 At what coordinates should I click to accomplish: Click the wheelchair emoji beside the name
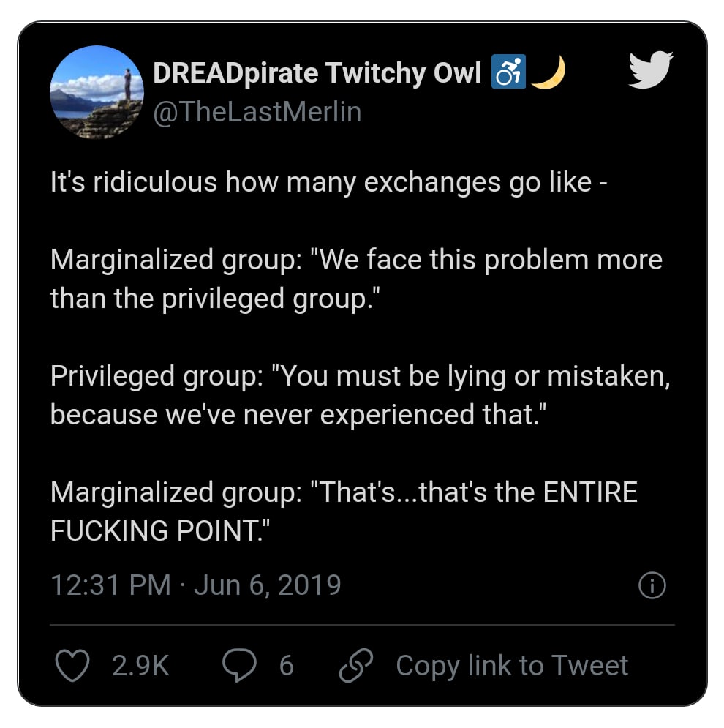pyautogui.click(x=510, y=72)
